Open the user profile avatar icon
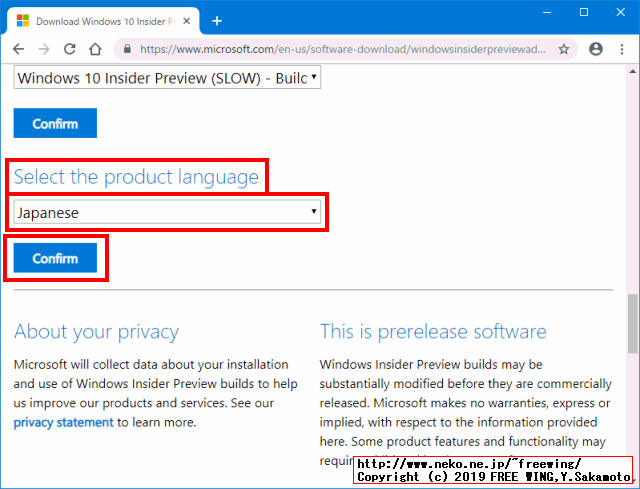Image resolution: width=640 pixels, height=489 pixels. [596, 49]
